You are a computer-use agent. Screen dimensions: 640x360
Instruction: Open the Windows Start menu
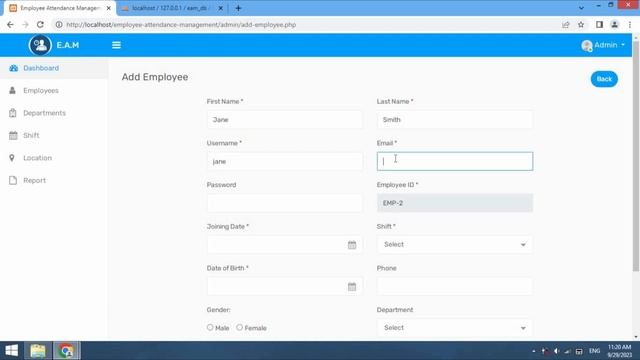pos(11,351)
